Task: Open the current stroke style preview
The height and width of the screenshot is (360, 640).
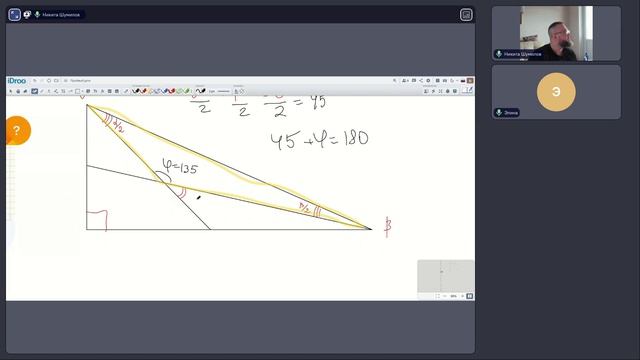Action: 200,91
